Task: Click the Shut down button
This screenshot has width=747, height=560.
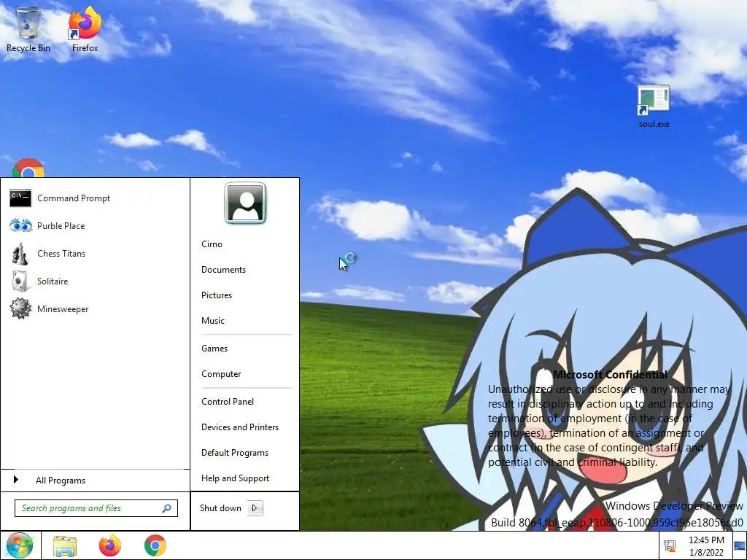Action: 220,508
